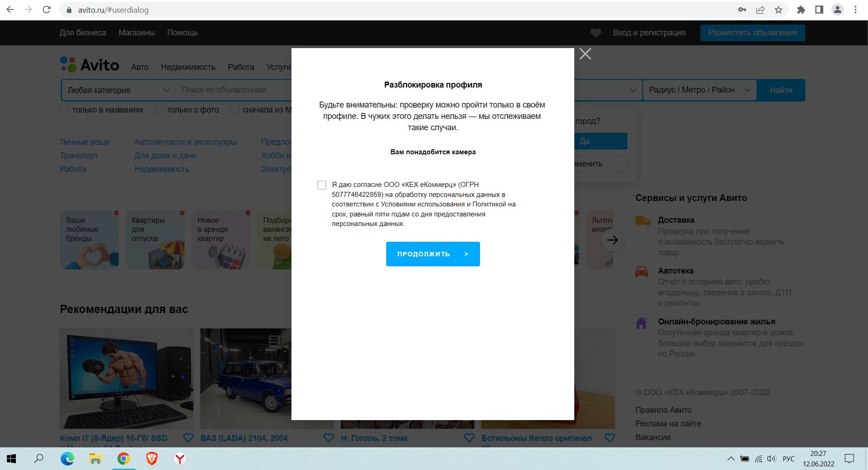The image size is (868, 470).
Task: Tick the personal data consent checkbox
Action: click(x=322, y=185)
